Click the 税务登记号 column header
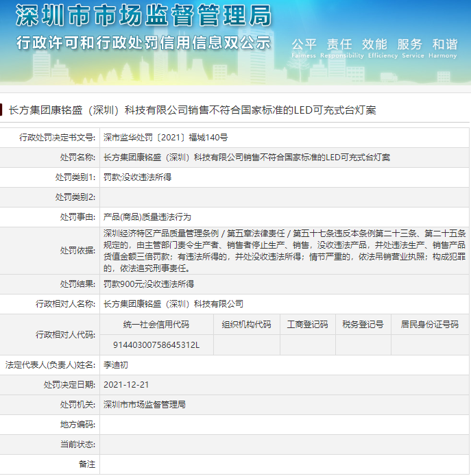 pyautogui.click(x=363, y=325)
